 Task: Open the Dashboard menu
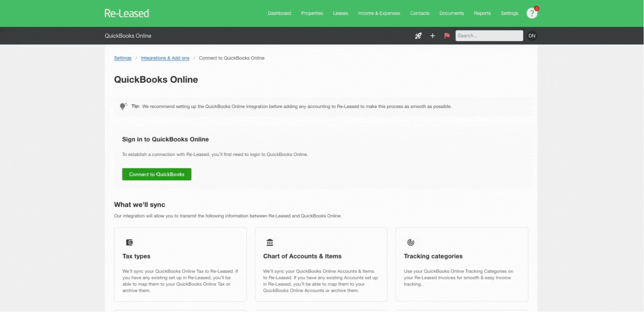[279, 13]
